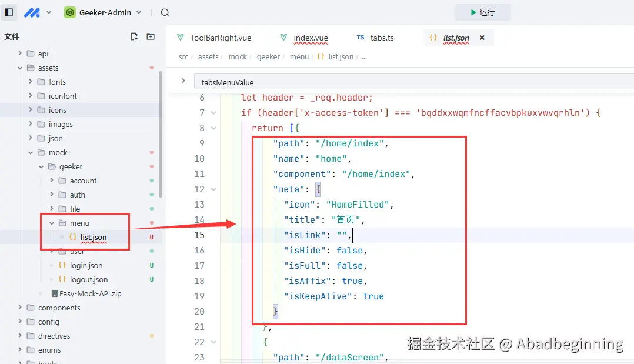Collapse the geeker folder
Viewport: 634px width, 364px height.
tap(41, 166)
